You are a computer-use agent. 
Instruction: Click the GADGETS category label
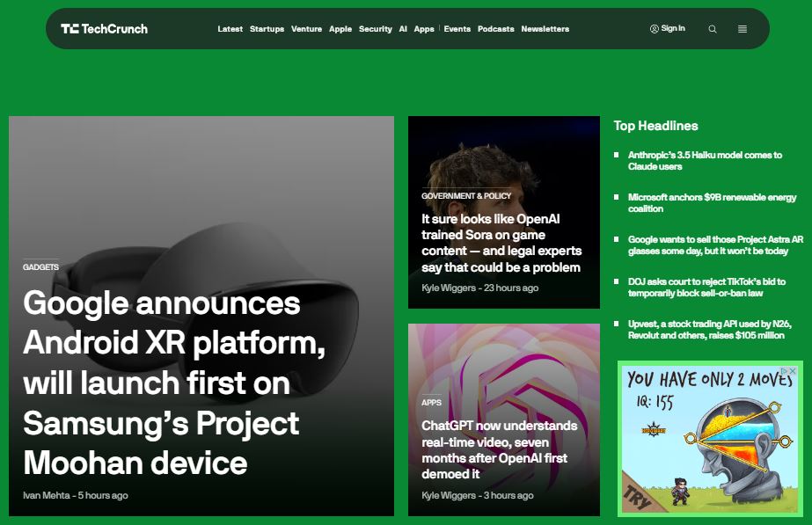[x=41, y=267]
